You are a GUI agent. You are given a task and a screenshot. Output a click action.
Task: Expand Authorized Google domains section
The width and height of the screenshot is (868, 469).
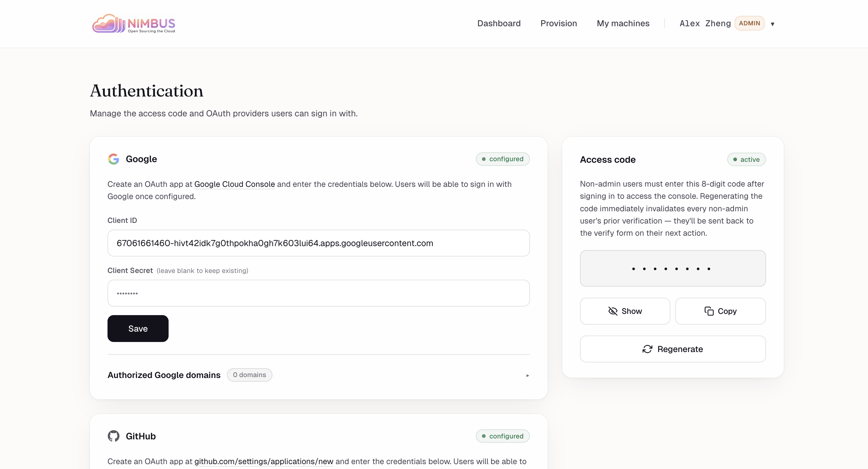(x=527, y=375)
